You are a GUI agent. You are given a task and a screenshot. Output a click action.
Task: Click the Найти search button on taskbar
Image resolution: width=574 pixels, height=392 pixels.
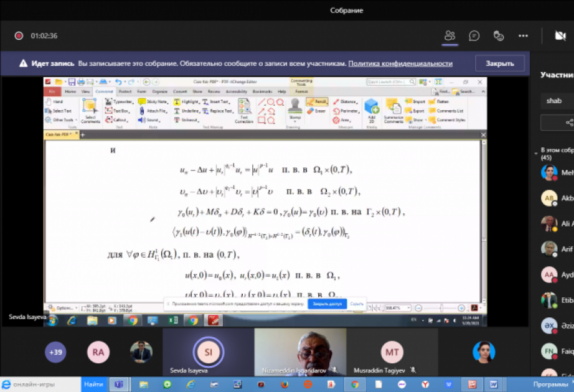click(93, 385)
